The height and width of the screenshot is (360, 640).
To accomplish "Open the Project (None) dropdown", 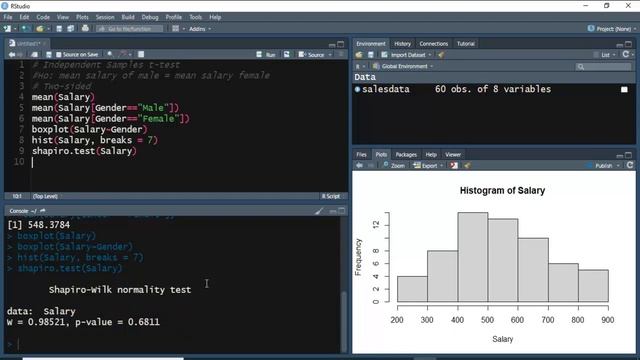I will click(611, 29).
